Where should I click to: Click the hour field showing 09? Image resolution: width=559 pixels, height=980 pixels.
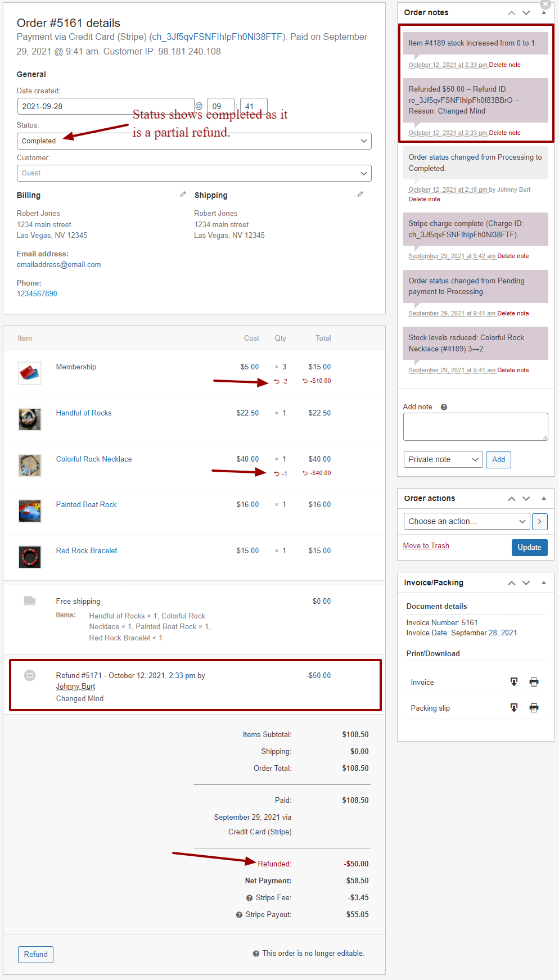click(x=221, y=106)
